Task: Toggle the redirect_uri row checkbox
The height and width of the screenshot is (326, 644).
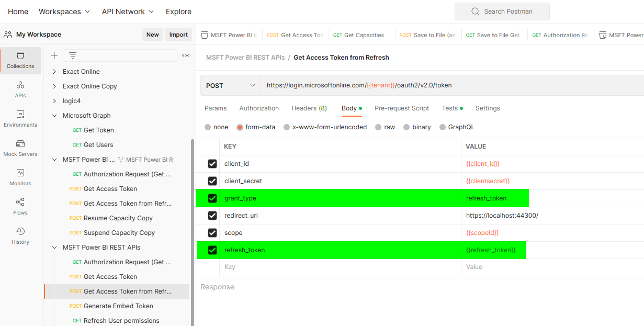Action: (212, 216)
